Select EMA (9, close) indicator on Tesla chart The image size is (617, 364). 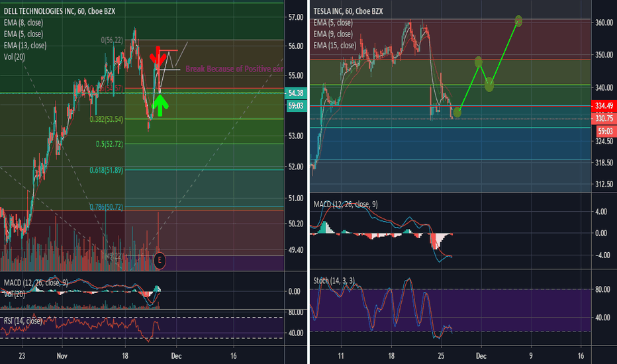[333, 34]
